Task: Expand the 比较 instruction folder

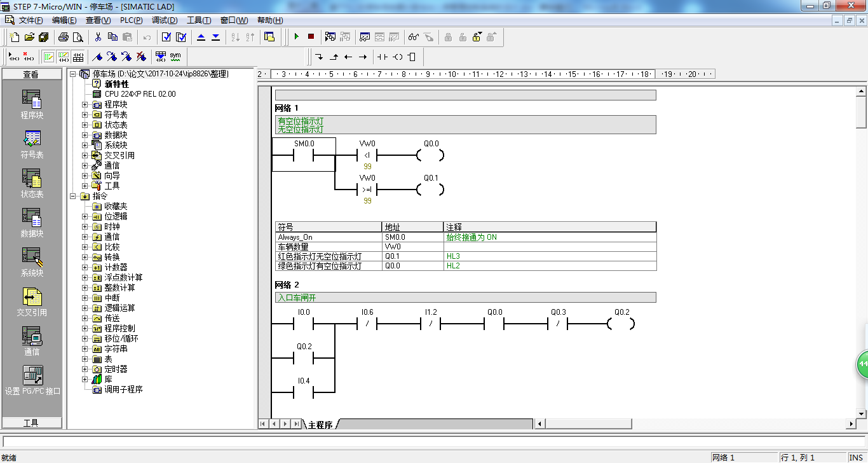Action: tap(85, 247)
